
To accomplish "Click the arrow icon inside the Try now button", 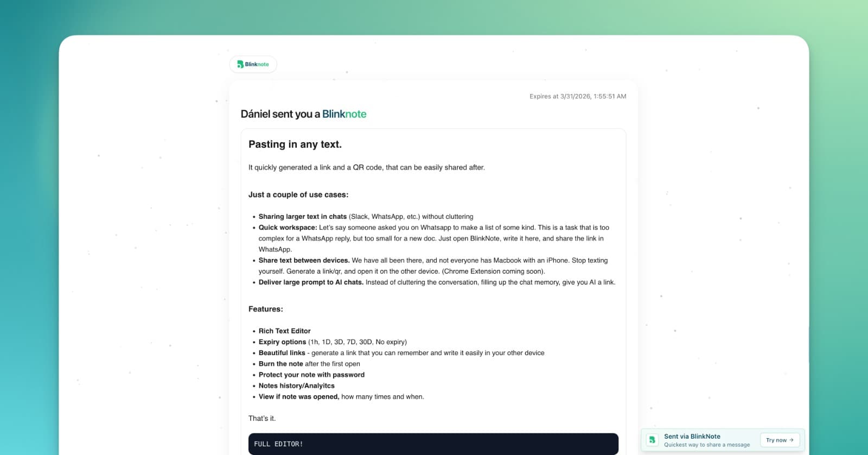I will pyautogui.click(x=792, y=440).
